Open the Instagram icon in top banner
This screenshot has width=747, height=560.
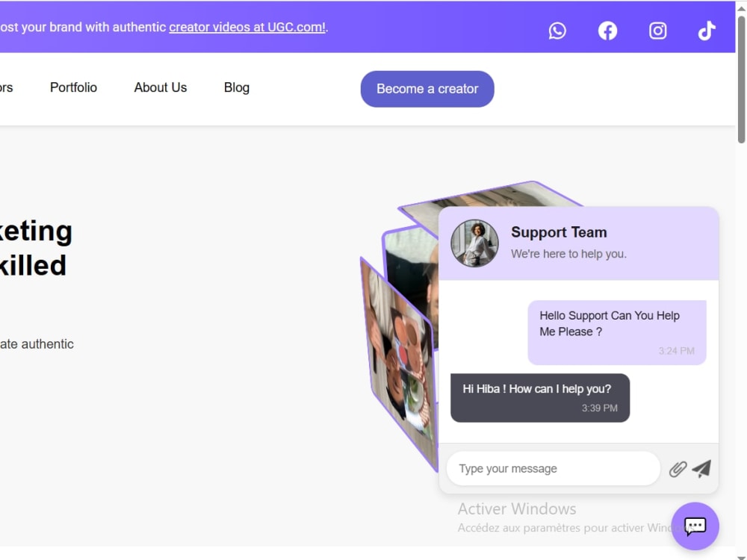657,31
